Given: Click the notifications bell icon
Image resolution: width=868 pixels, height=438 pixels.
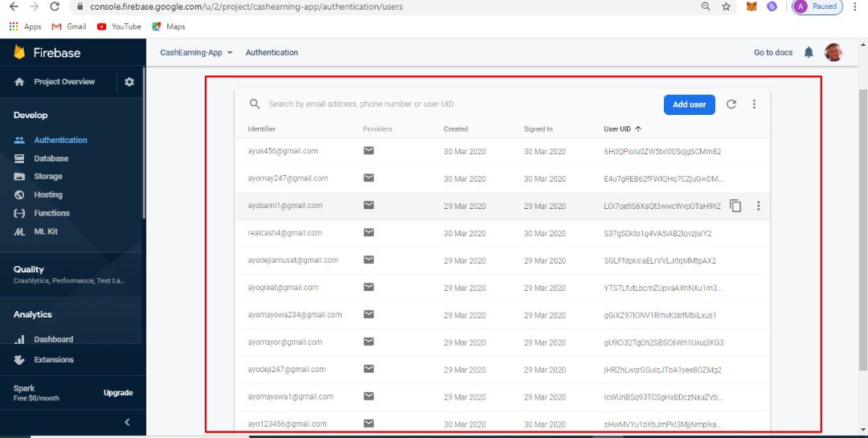Looking at the screenshot, I should coord(809,52).
